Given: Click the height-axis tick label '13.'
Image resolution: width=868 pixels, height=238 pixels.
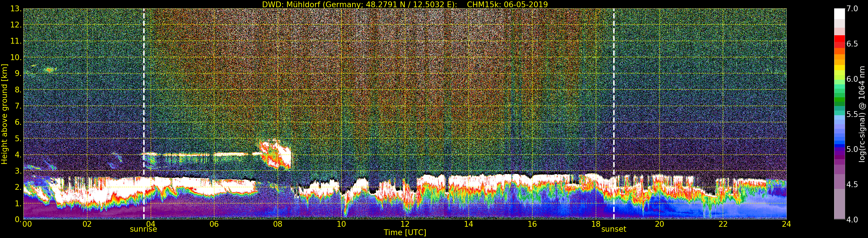Looking at the screenshot, I should (x=16, y=9).
